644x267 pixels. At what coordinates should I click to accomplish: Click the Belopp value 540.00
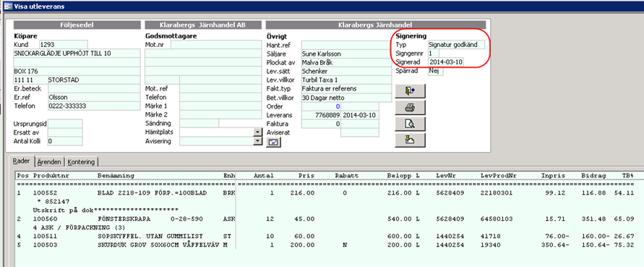coord(400,219)
